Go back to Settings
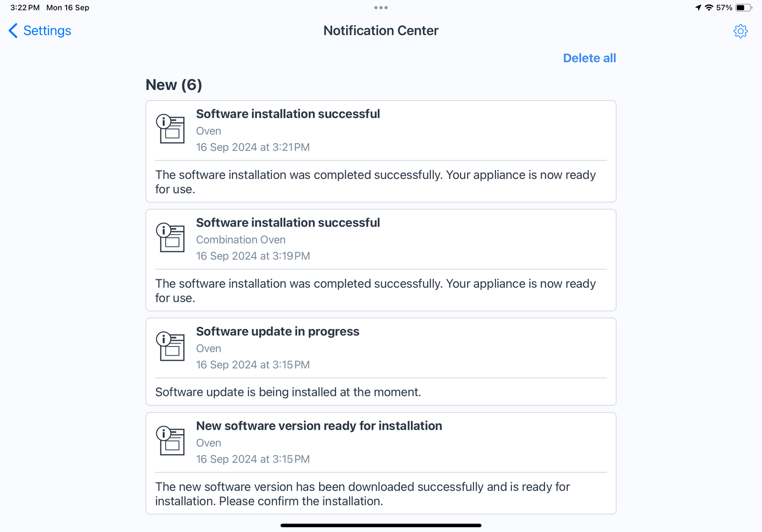Image resolution: width=762 pixels, height=532 pixels. (47, 31)
